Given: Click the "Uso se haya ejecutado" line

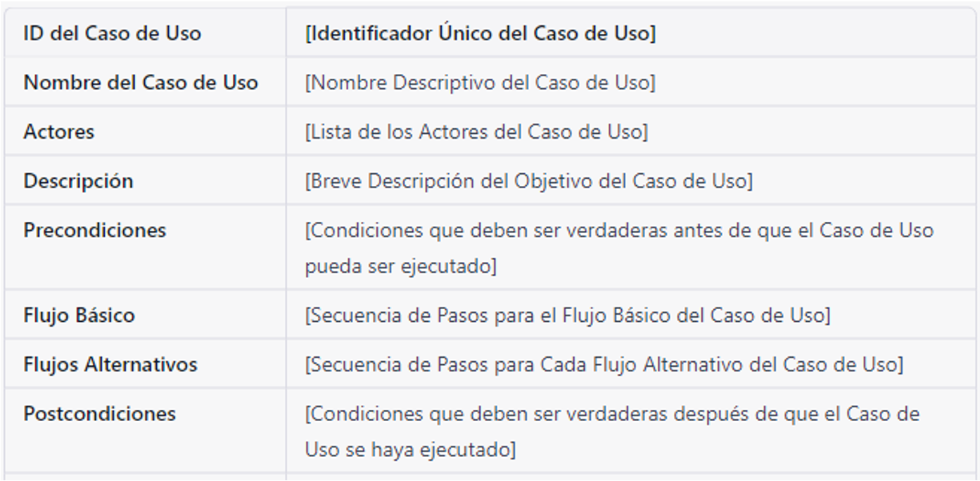Looking at the screenshot, I should point(410,449).
